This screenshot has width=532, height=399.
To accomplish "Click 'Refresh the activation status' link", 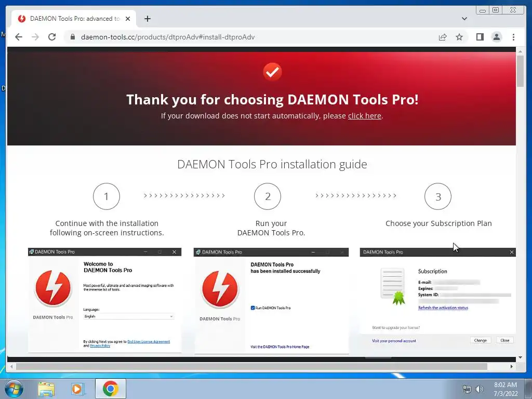I will (x=443, y=308).
